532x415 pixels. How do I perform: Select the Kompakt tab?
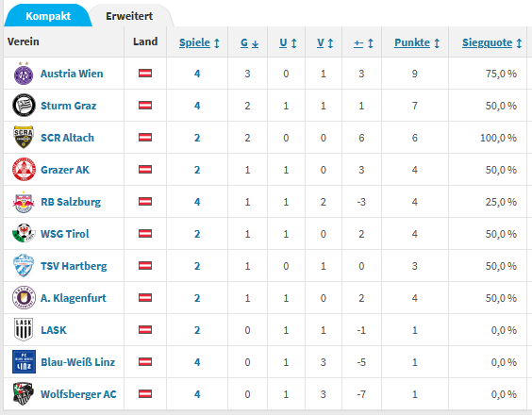(48, 16)
